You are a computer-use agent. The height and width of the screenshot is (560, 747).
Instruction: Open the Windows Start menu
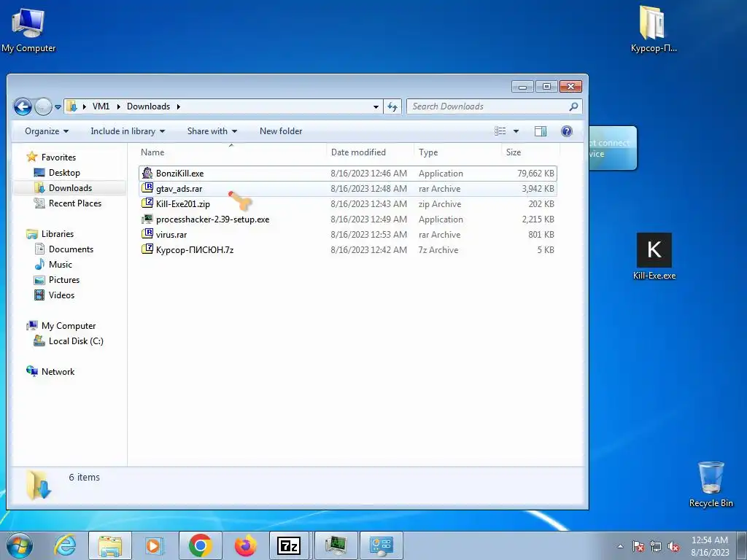tap(20, 545)
